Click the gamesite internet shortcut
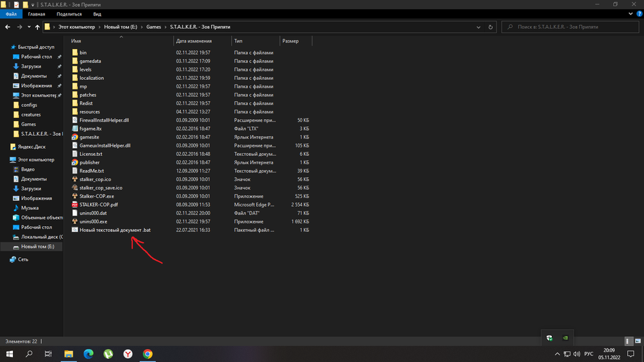 coord(89,137)
